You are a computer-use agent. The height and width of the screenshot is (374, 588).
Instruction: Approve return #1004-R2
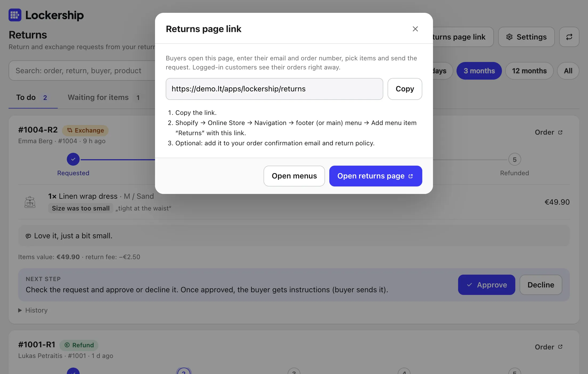click(486, 285)
